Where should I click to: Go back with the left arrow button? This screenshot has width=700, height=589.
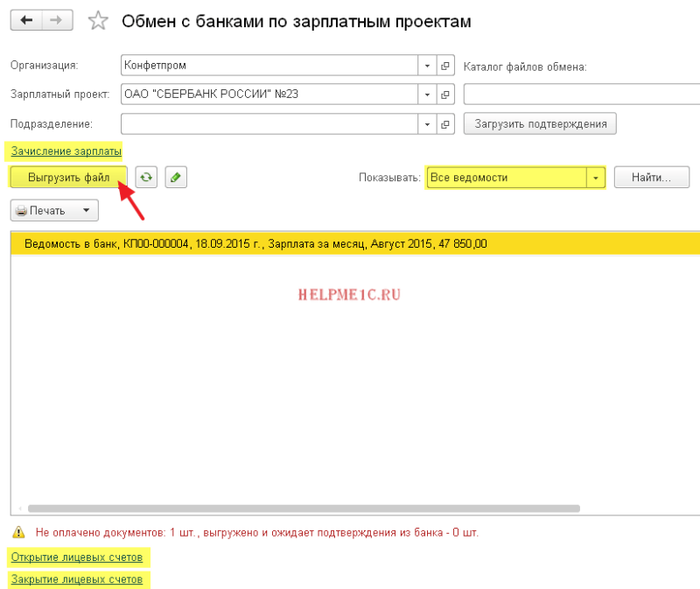point(26,20)
